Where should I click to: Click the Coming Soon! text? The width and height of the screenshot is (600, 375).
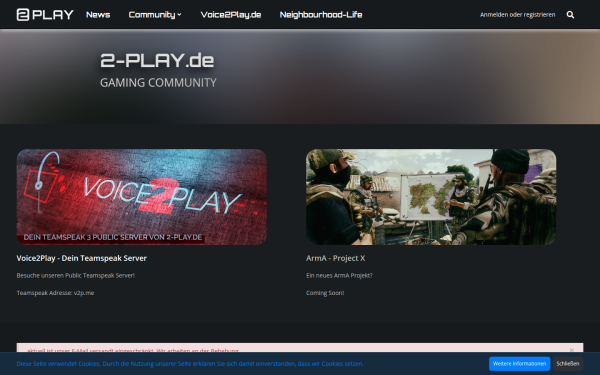(325, 293)
